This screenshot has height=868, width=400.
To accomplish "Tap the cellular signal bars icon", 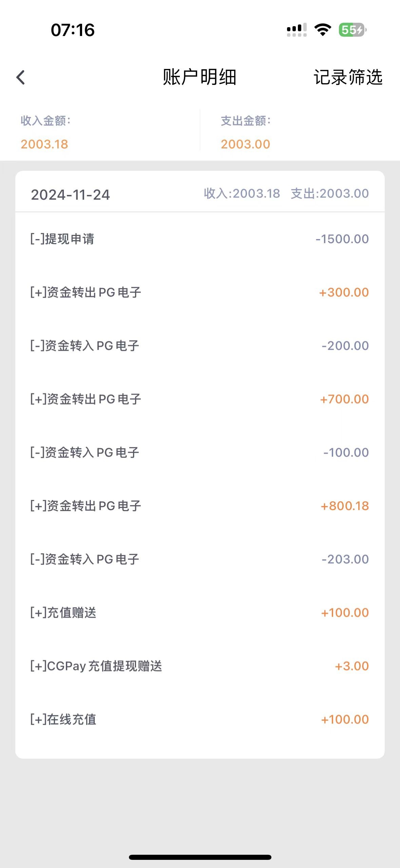I will [x=297, y=30].
